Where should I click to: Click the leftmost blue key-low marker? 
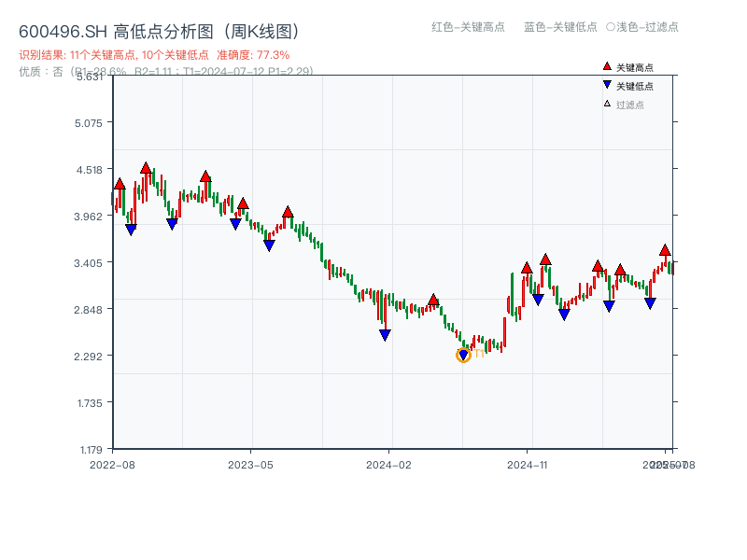131,230
